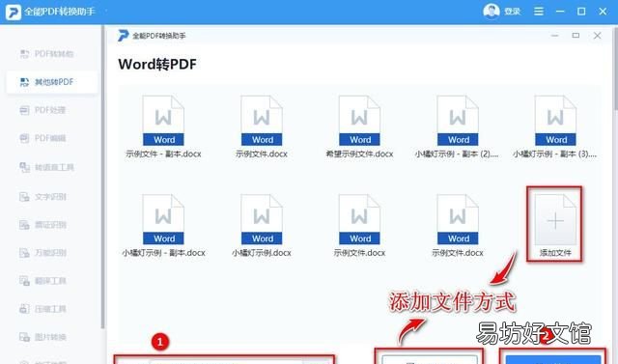
Task: Select 其他转PDF in the sidebar
Action: pyautogui.click(x=52, y=82)
